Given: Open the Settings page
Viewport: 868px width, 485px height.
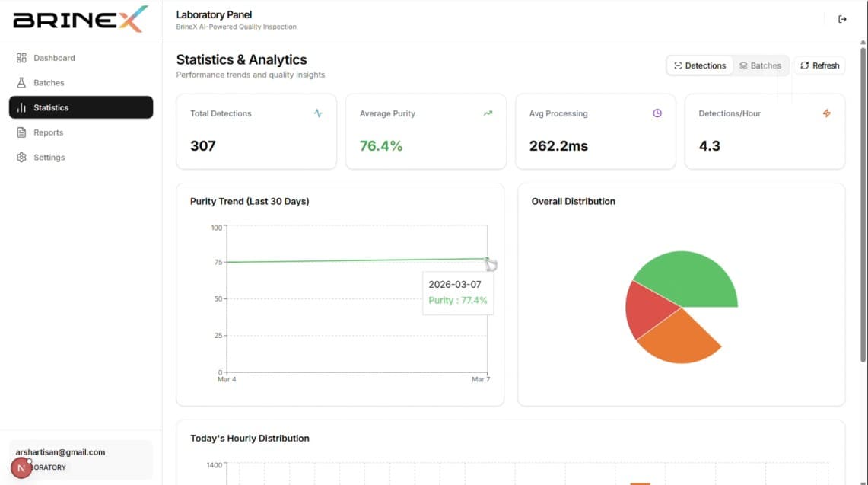Looking at the screenshot, I should [x=81, y=158].
